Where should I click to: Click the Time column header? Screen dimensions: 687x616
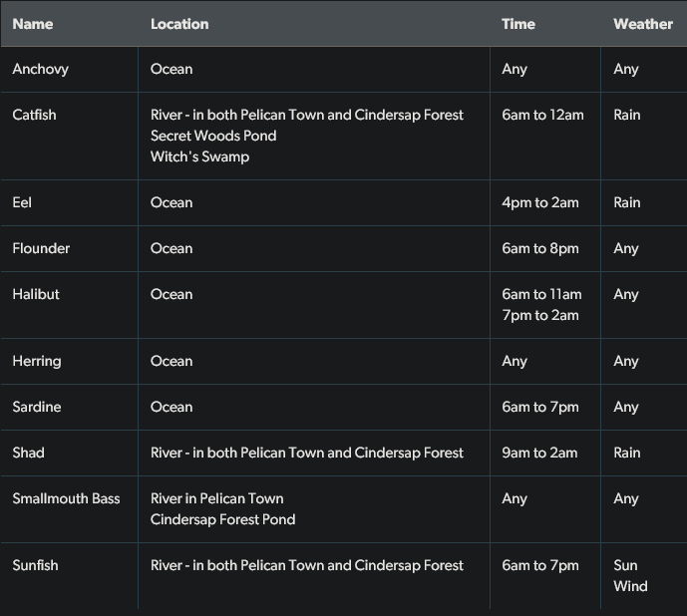518,24
